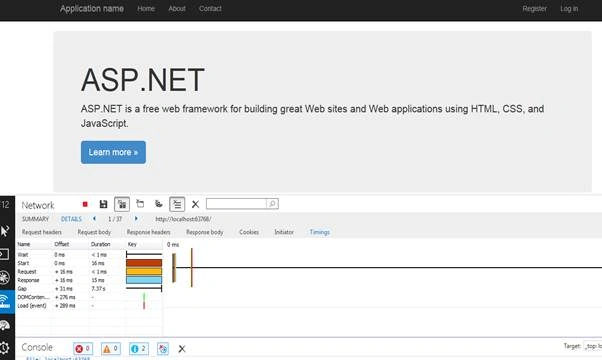602x360 pixels.
Task: Click the Name column header
Action: click(24, 244)
